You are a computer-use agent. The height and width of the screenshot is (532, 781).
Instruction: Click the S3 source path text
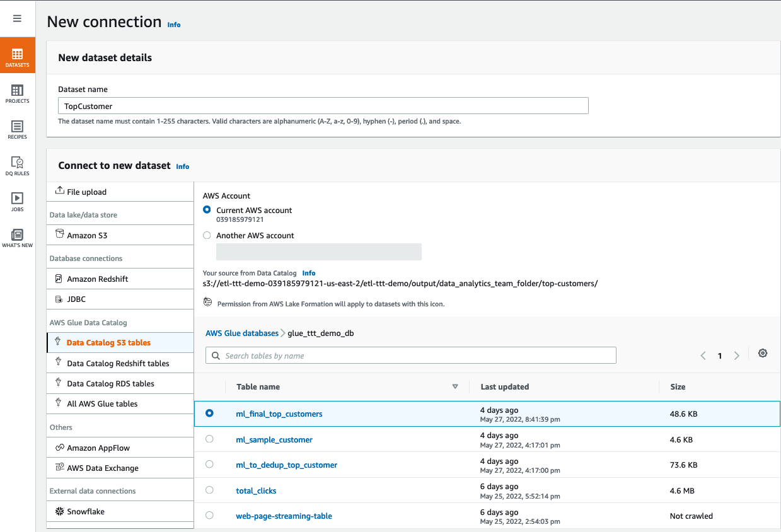click(x=400, y=284)
